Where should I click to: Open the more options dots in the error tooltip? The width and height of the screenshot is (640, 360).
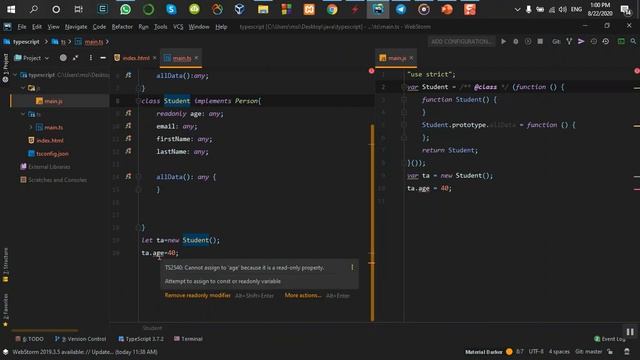(x=352, y=268)
